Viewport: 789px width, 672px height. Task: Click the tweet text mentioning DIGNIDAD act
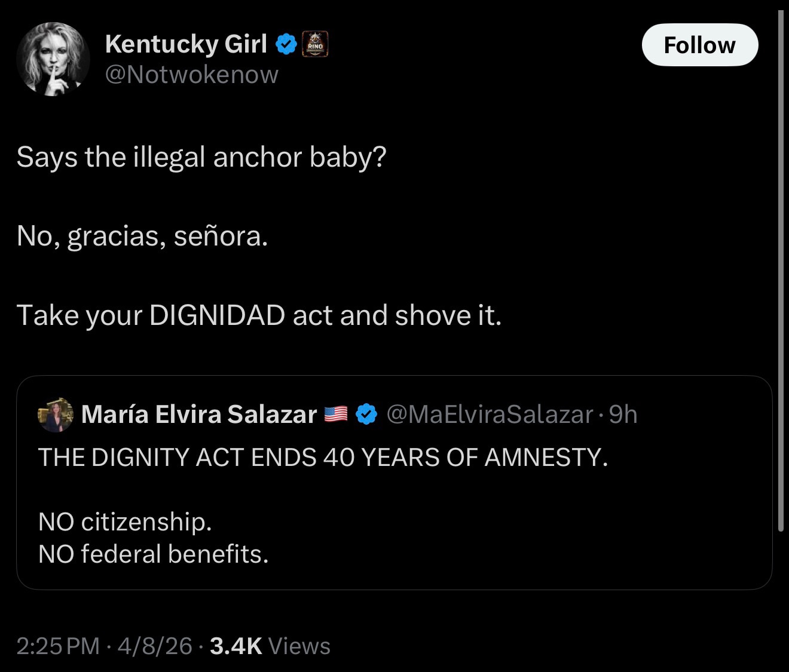coord(260,315)
